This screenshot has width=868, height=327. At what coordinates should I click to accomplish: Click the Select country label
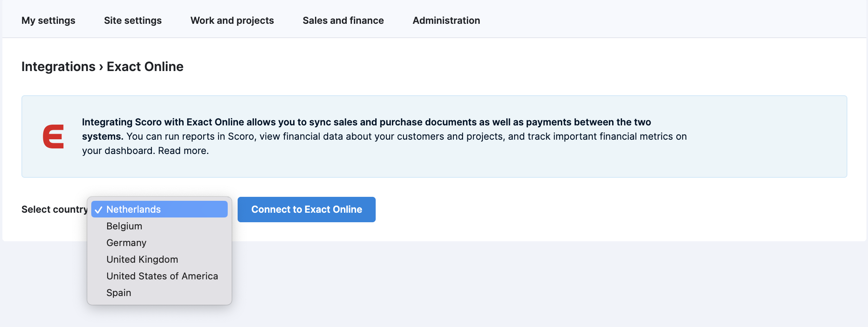pos(54,210)
